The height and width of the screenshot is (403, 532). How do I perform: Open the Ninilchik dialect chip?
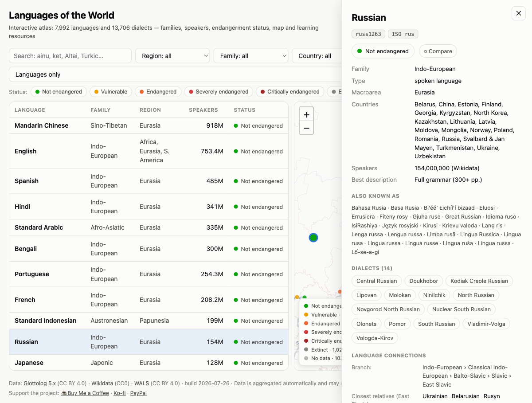pyautogui.click(x=434, y=295)
